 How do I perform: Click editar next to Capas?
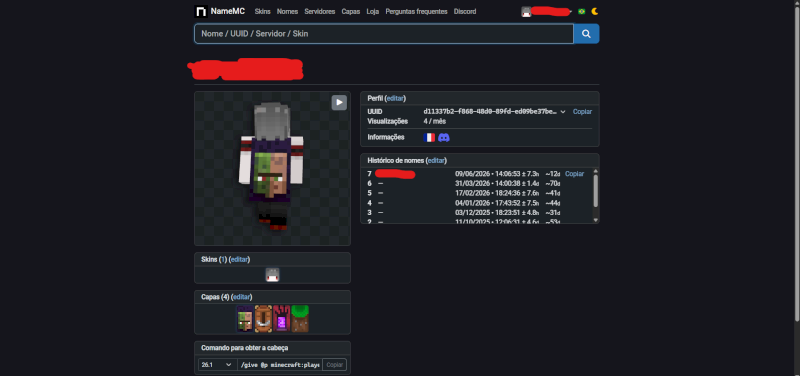pos(242,297)
